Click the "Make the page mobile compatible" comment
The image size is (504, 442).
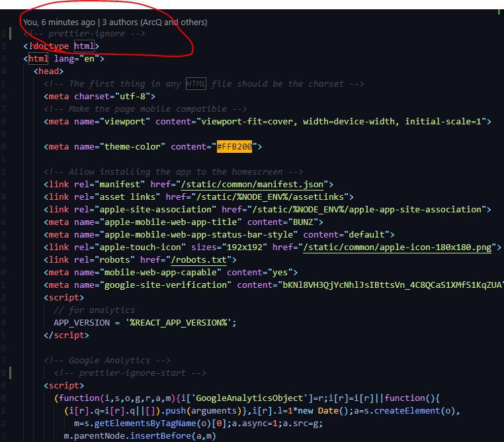pyautogui.click(x=146, y=109)
